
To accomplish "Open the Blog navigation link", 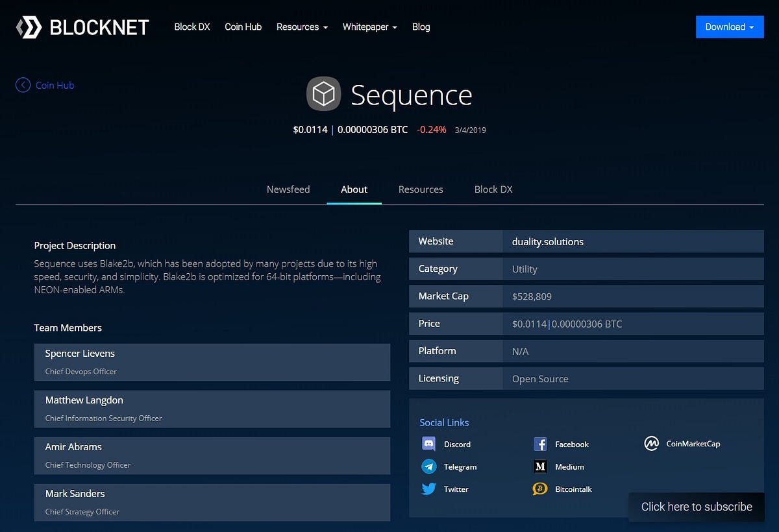I will pyautogui.click(x=421, y=27).
